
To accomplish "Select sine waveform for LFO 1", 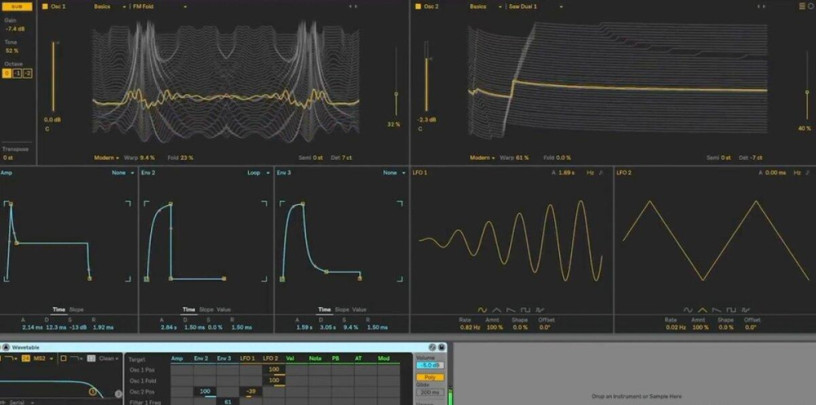I will pyautogui.click(x=482, y=310).
